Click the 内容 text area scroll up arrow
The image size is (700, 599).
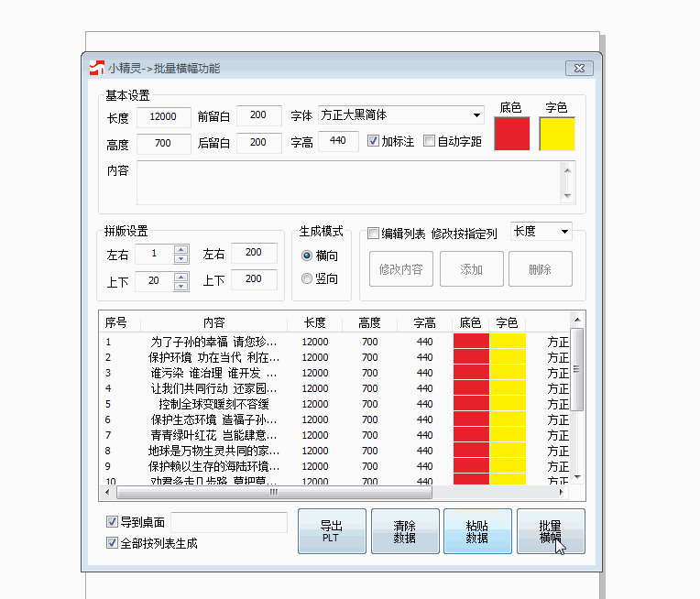pos(567,170)
